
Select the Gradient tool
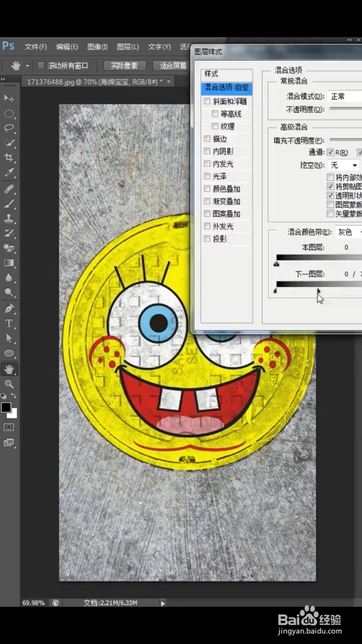[9, 262]
